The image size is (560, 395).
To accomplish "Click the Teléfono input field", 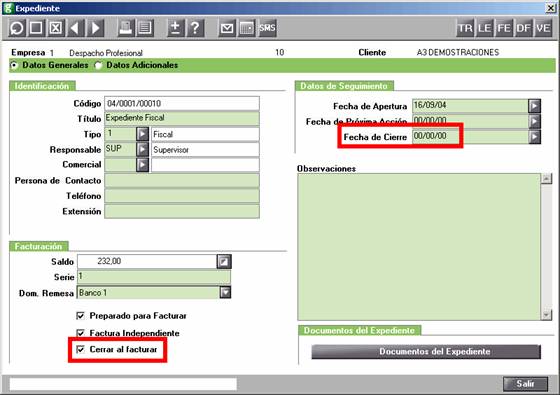I will [182, 196].
